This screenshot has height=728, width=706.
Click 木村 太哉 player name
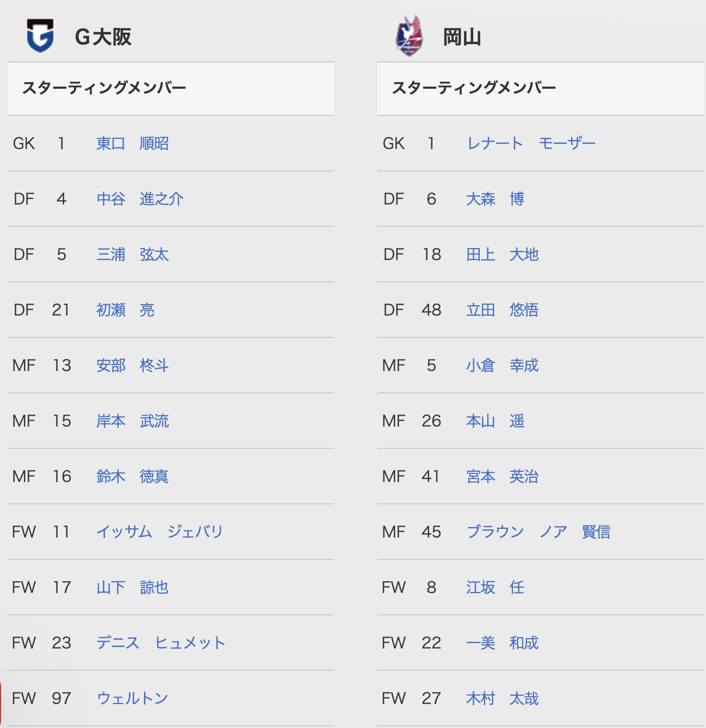coord(502,699)
